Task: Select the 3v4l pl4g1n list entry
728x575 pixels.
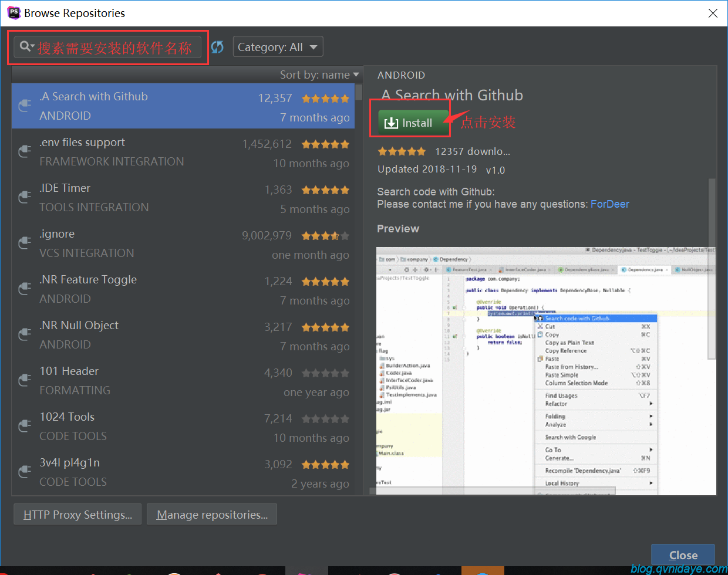Action: [183, 472]
